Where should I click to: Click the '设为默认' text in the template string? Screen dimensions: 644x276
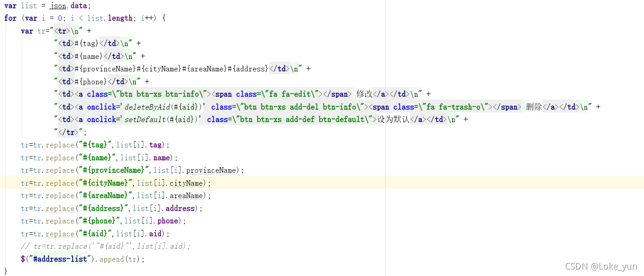(393, 119)
